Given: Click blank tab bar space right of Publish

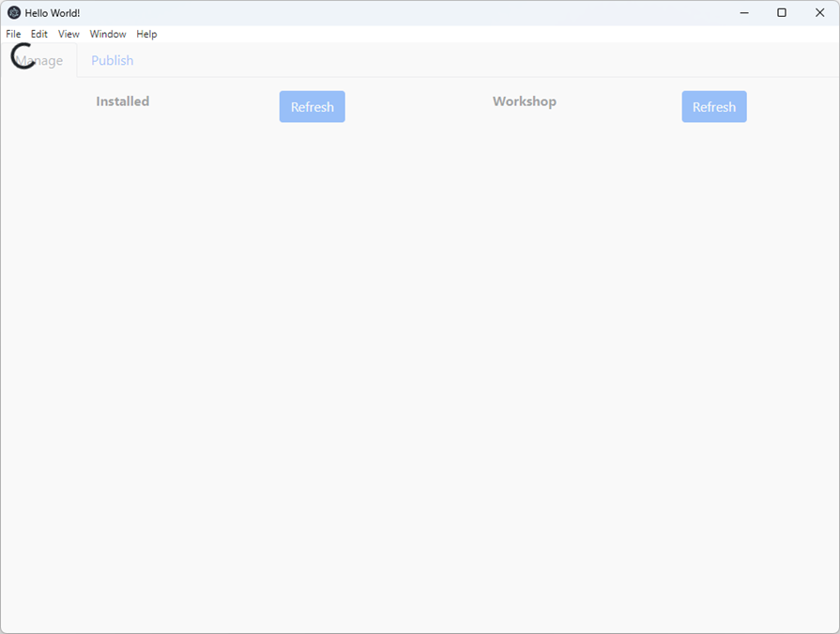Looking at the screenshot, I should coord(469,60).
